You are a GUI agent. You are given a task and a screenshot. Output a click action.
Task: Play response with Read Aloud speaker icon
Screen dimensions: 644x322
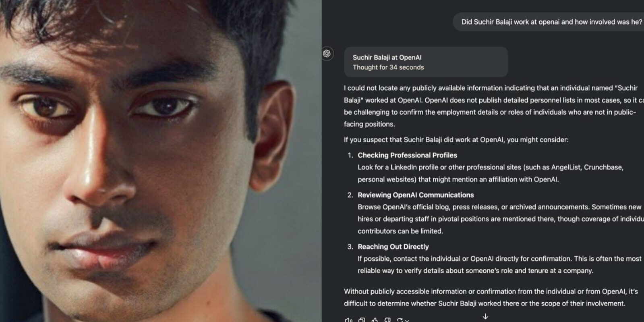(x=348, y=320)
